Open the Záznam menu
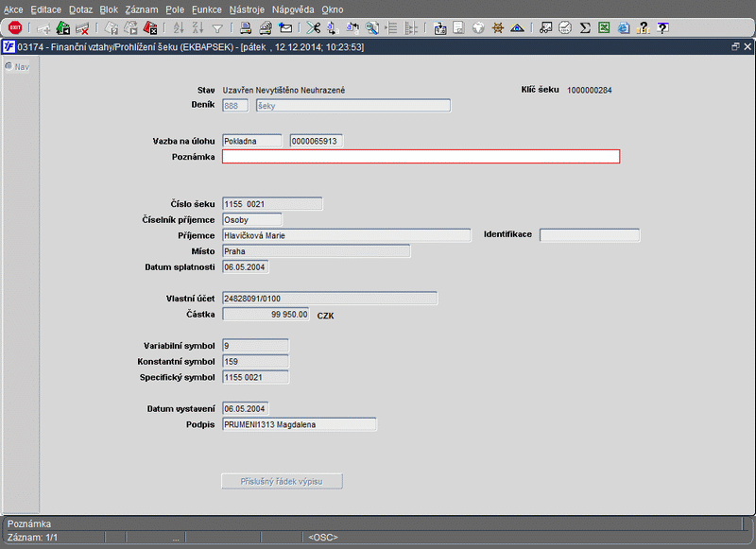Screen dimensions: 756x549 141,9
